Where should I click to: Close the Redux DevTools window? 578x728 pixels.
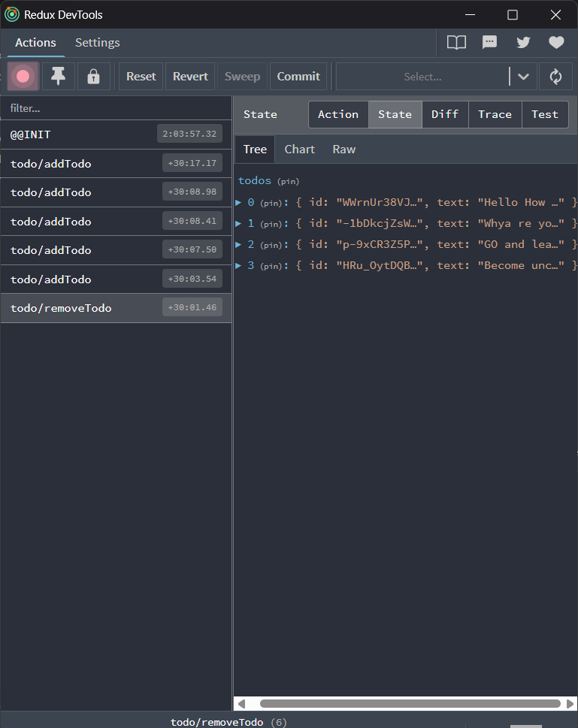click(555, 15)
